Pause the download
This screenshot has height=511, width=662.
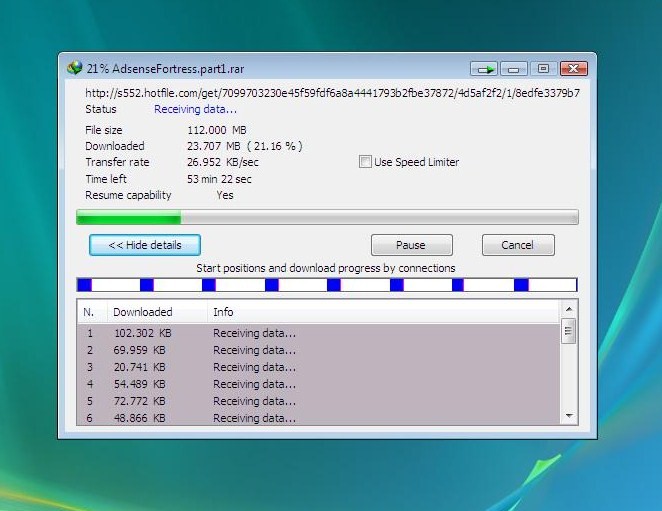click(412, 245)
